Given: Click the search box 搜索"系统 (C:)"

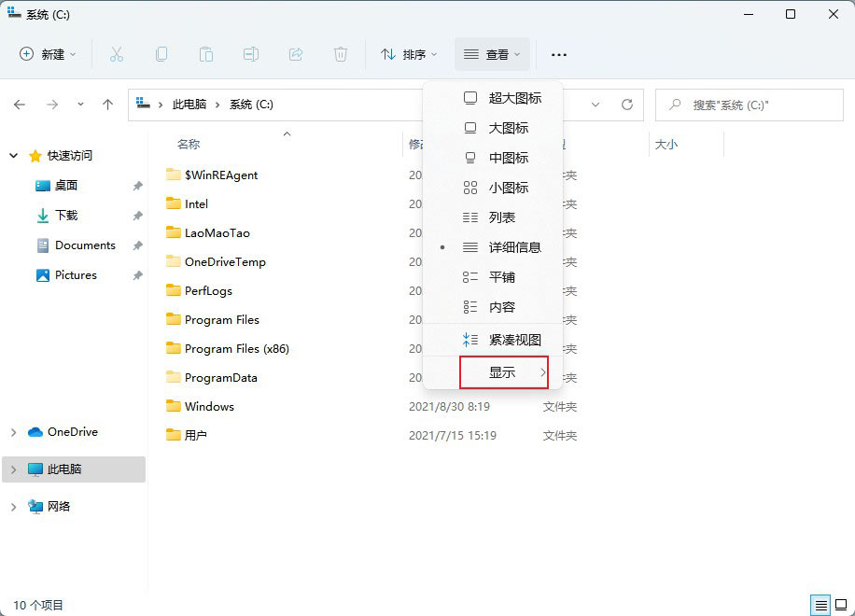Looking at the screenshot, I should click(x=750, y=105).
